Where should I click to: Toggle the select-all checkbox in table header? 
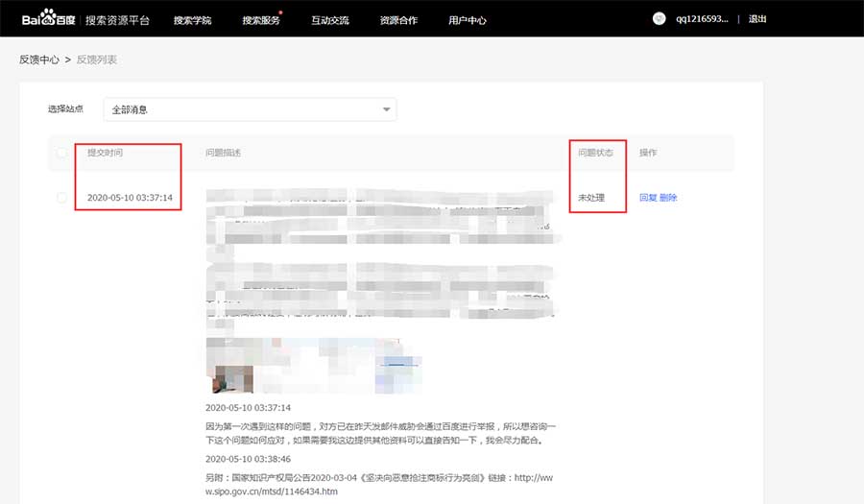[62, 153]
